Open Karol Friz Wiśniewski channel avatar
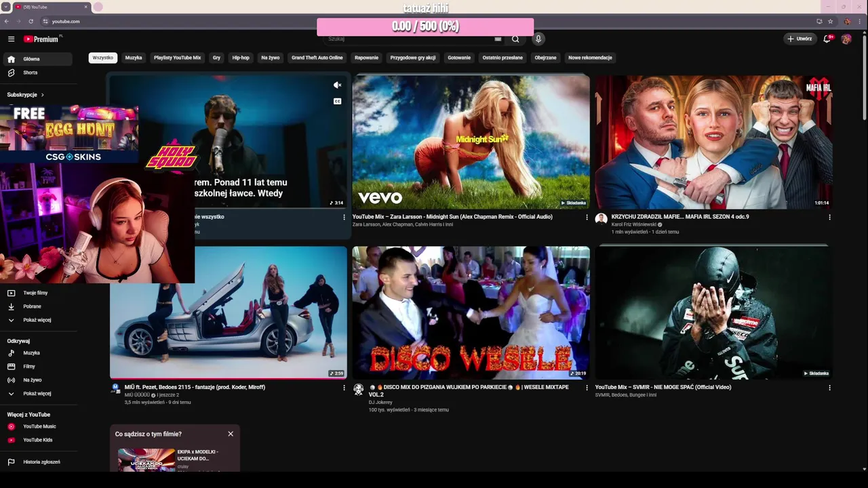 [601, 218]
